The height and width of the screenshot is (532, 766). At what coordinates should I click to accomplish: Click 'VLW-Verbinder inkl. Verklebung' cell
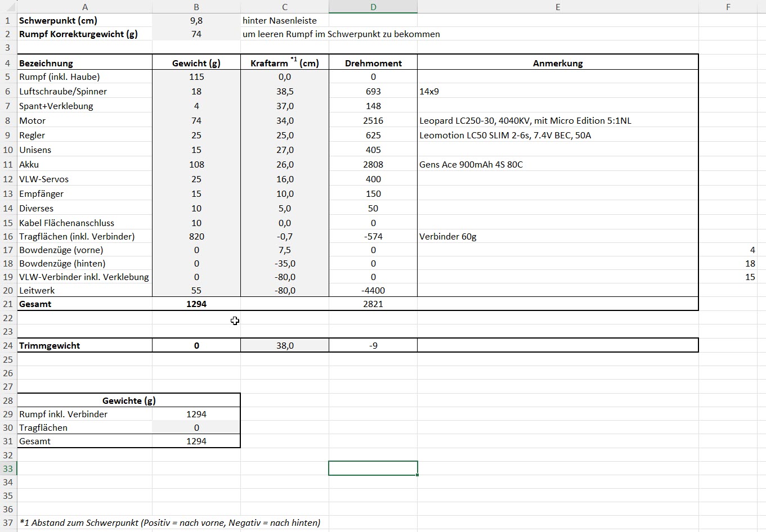84,277
